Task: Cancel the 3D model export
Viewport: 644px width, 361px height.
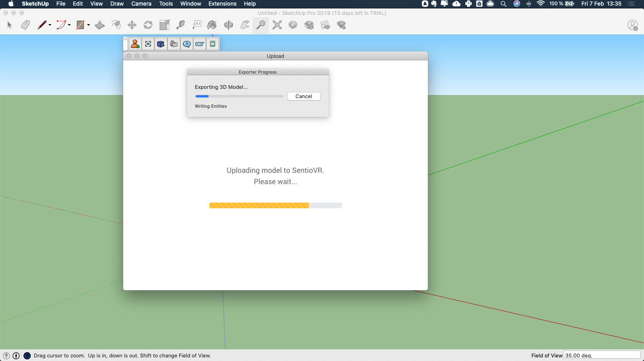Action: (x=304, y=96)
